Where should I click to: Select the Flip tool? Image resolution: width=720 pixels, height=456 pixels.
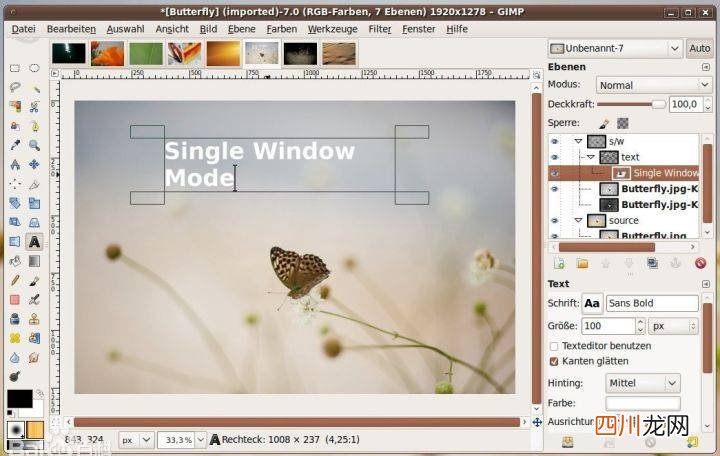coord(15,242)
